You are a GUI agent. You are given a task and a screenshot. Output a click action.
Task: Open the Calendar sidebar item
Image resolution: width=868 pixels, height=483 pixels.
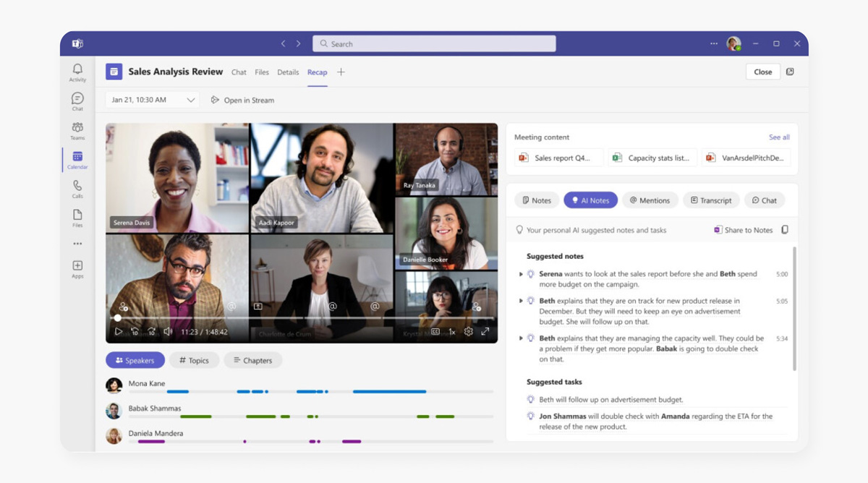(77, 160)
